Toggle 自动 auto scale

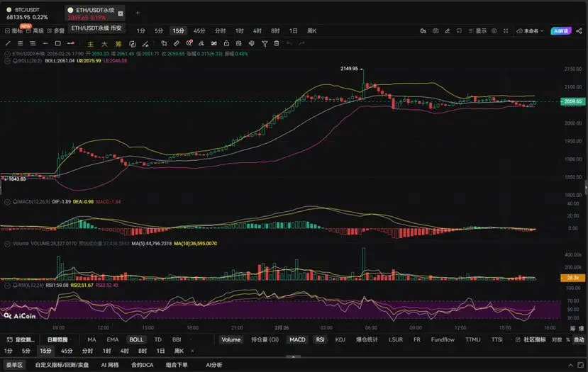point(579,340)
